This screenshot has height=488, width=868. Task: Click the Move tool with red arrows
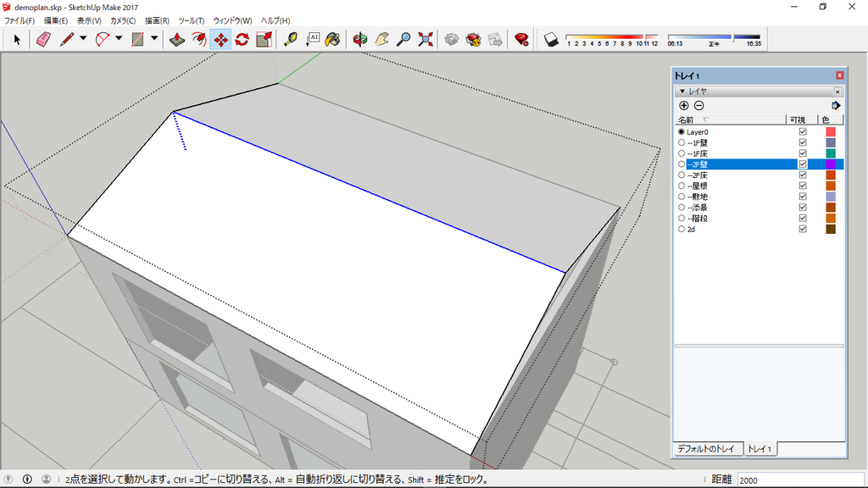click(220, 40)
